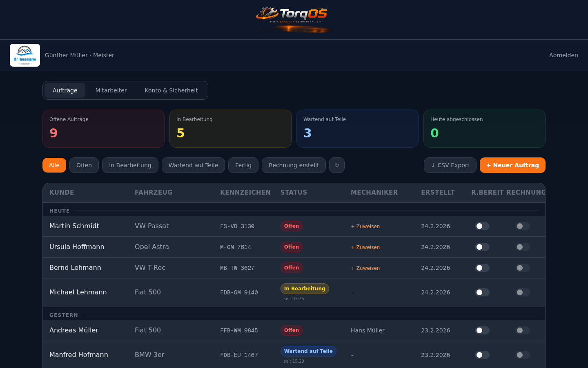Assign mechanic to Martin Schmidt's order
The width and height of the screenshot is (588, 368).
(x=365, y=226)
